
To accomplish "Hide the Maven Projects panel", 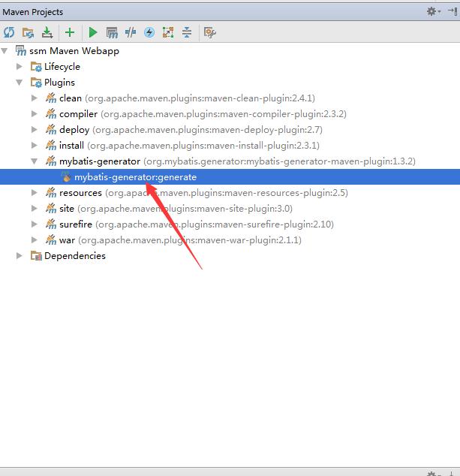I will coord(452,11).
